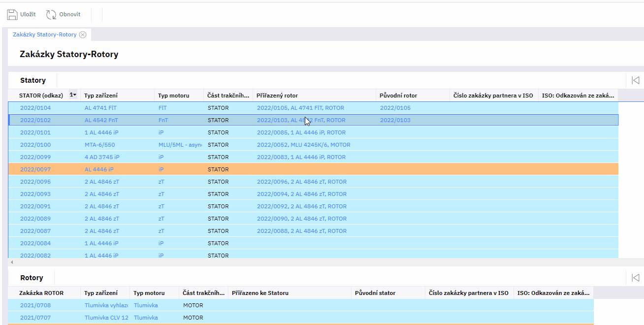Sort by Typ motoru header in Statory
Image resolution: width=644 pixels, height=325 pixels.
(173, 96)
